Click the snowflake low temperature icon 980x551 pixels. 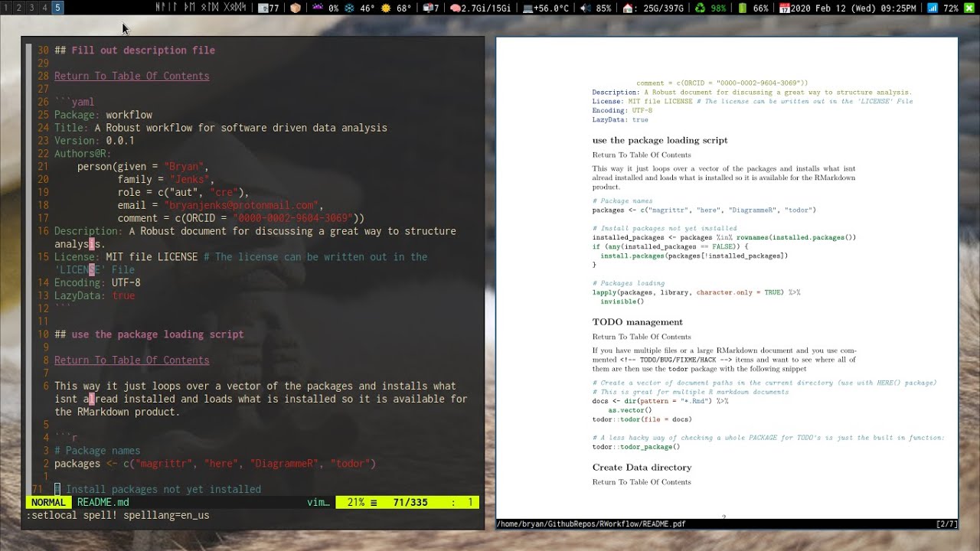click(x=350, y=8)
